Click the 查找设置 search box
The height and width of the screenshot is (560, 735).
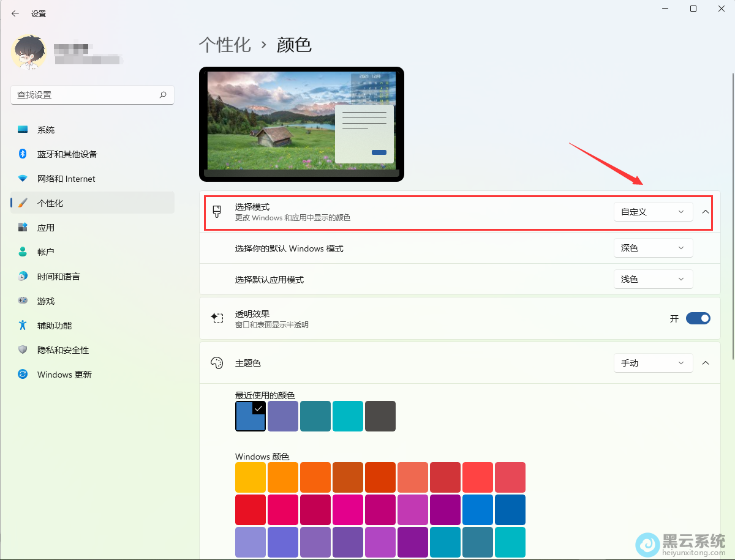coord(92,95)
